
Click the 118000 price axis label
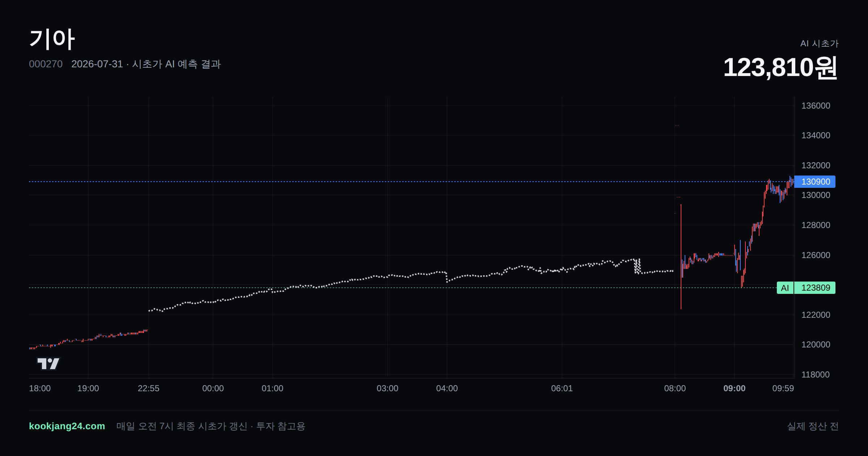[x=816, y=375]
